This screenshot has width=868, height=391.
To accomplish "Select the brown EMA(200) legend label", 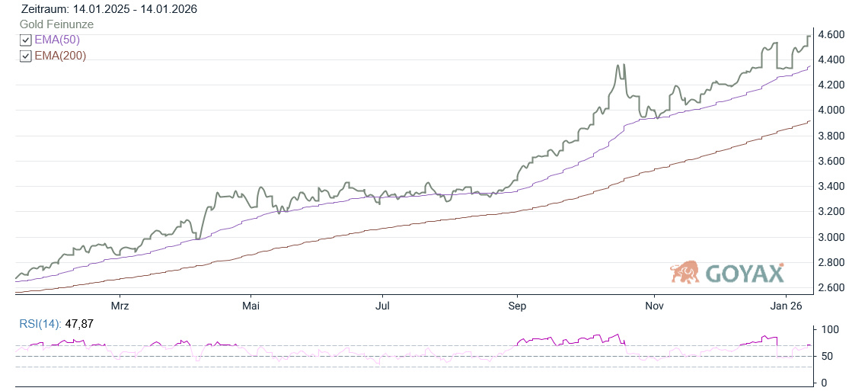I will (60, 56).
